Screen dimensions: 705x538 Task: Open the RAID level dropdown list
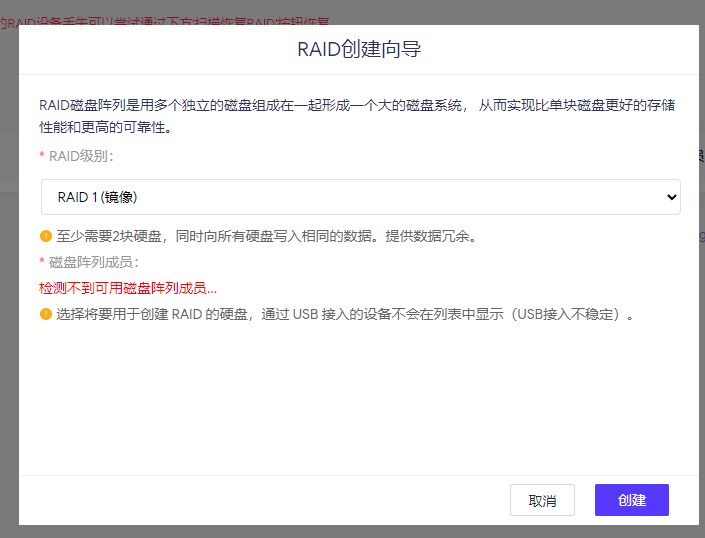360,197
